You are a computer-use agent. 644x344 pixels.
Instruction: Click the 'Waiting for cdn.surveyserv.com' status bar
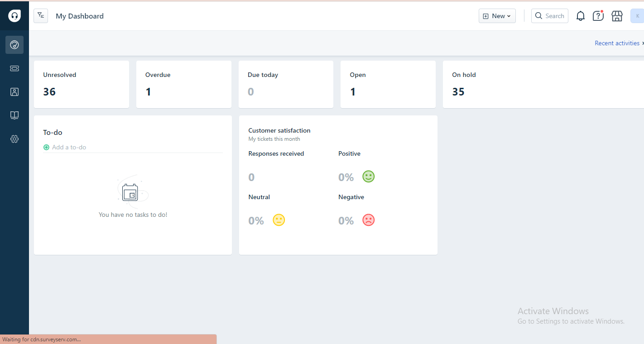point(108,339)
